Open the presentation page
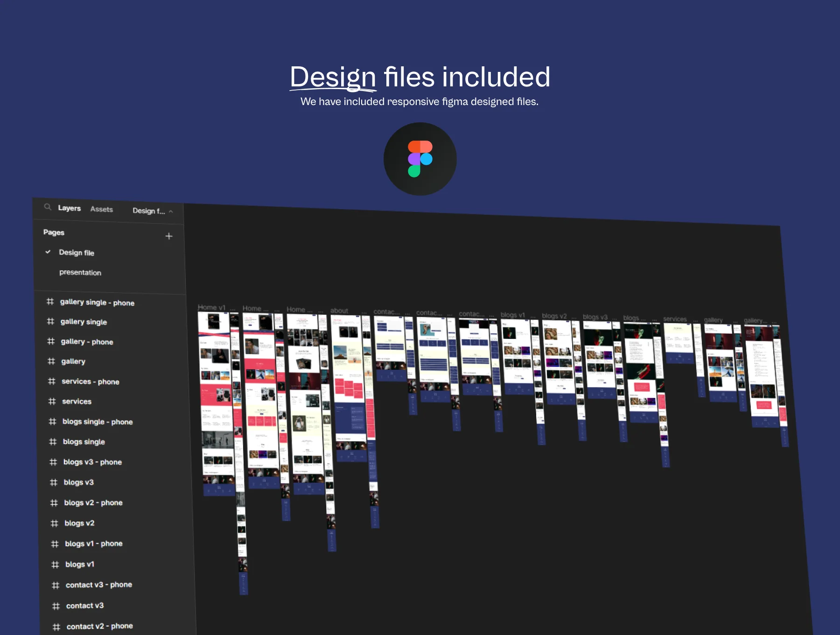 tap(80, 272)
